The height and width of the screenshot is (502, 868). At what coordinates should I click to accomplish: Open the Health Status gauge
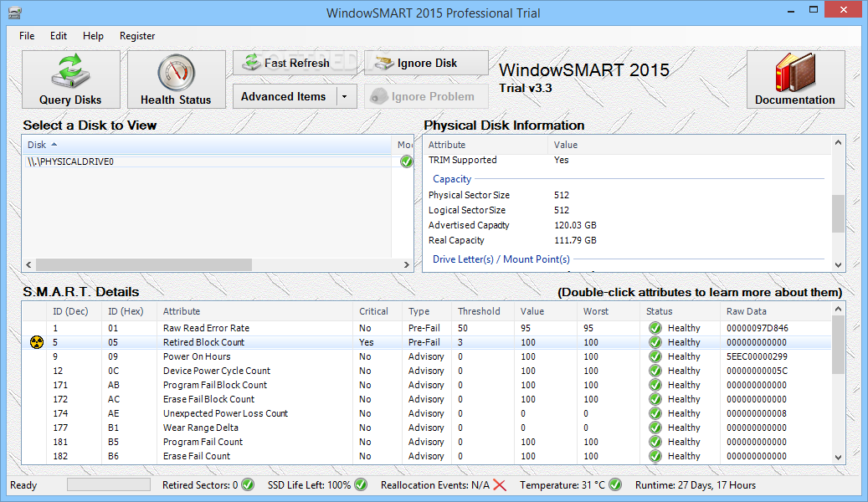click(176, 79)
